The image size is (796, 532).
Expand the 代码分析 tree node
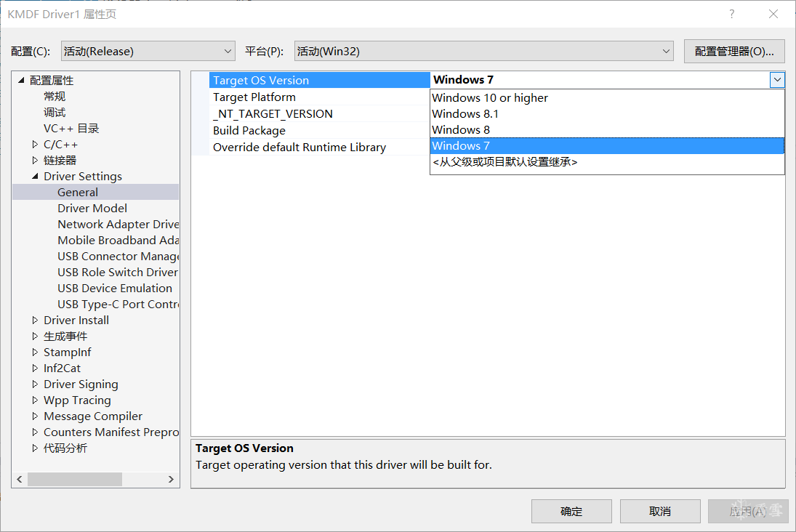(35, 448)
